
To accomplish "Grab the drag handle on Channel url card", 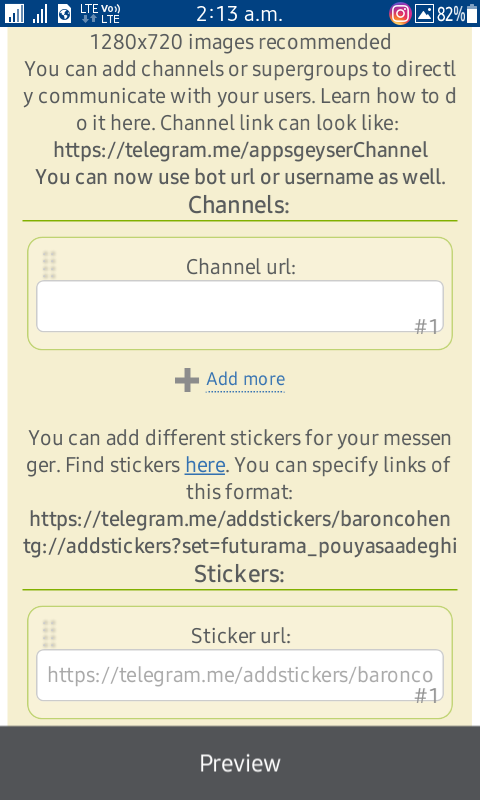I will click(49, 265).
